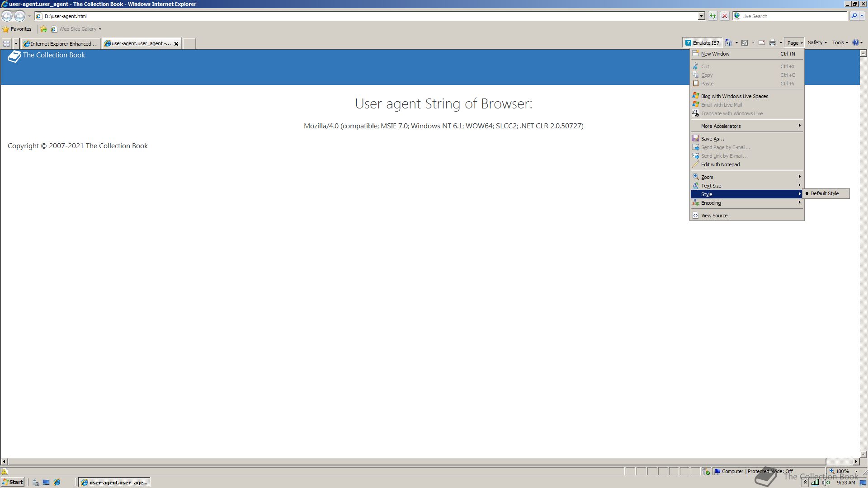Expand the zoom level dropdown arrow
This screenshot has width=868, height=488.
856,471
